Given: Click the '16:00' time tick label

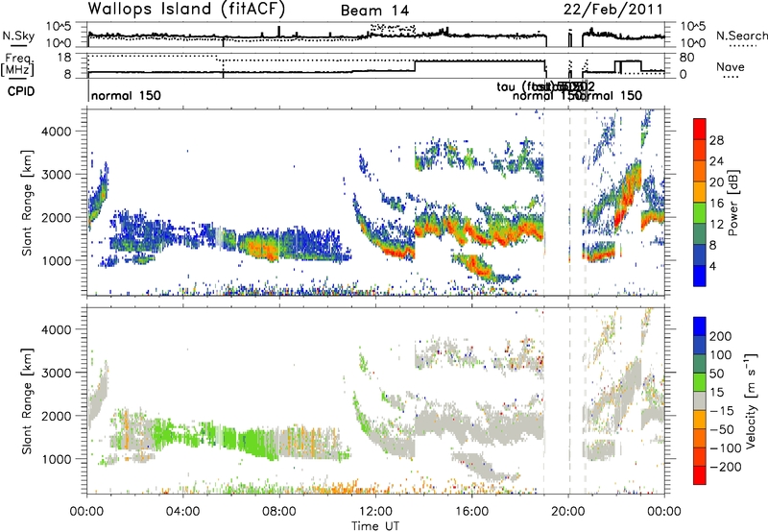Looking at the screenshot, I should pyautogui.click(x=471, y=512).
